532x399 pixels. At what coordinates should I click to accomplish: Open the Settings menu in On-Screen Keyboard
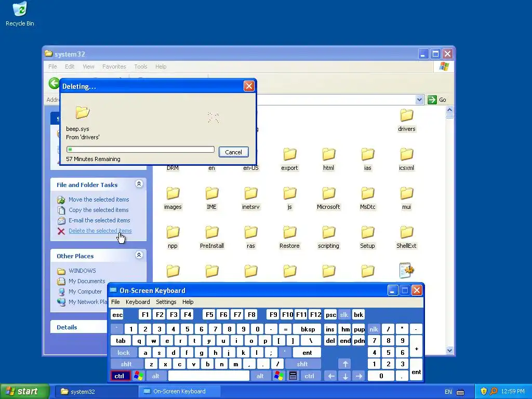(166, 302)
